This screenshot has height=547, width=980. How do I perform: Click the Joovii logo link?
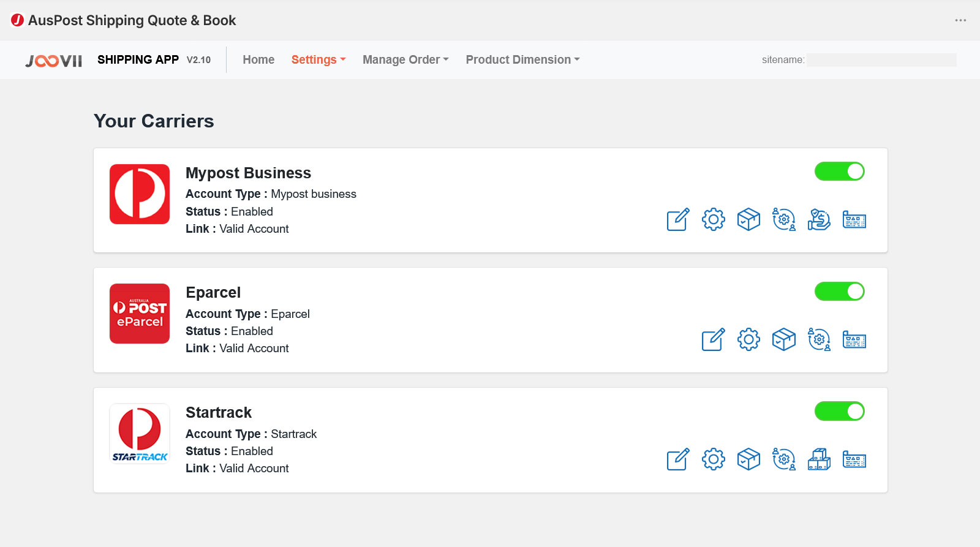54,61
